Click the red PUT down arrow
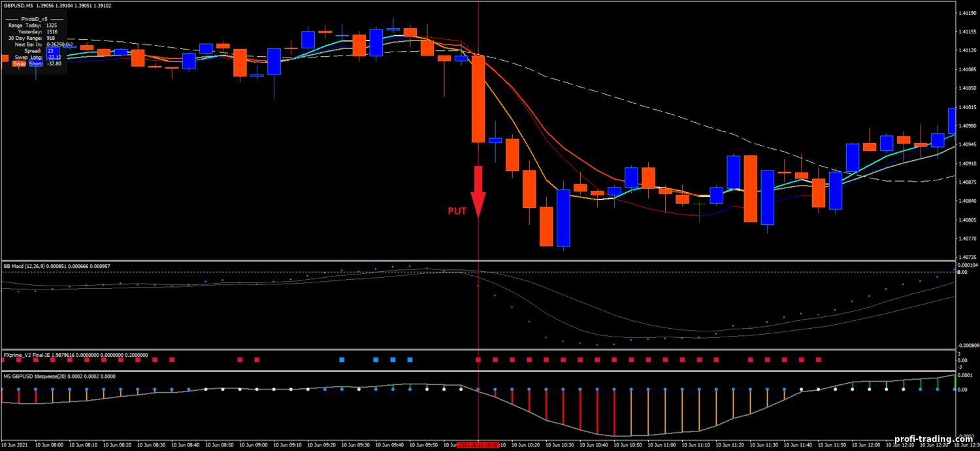Viewport: 980px width, 451px height. coord(478,191)
